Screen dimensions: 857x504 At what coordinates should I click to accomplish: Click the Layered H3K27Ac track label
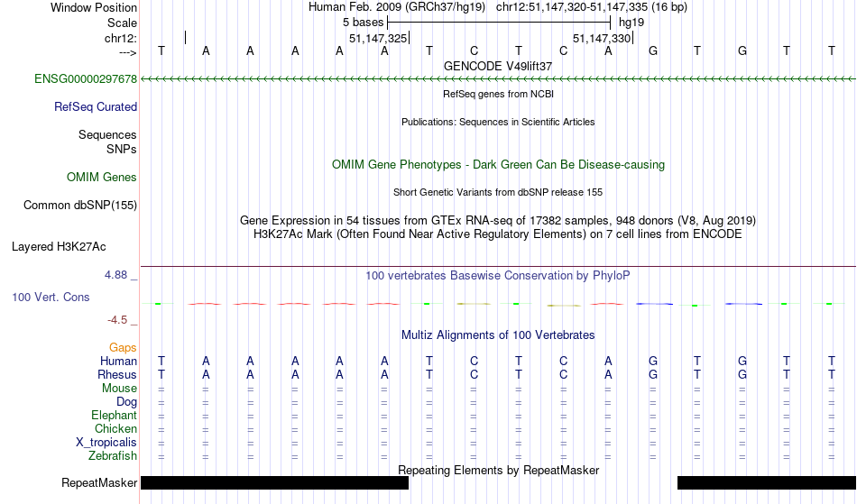tap(59, 246)
